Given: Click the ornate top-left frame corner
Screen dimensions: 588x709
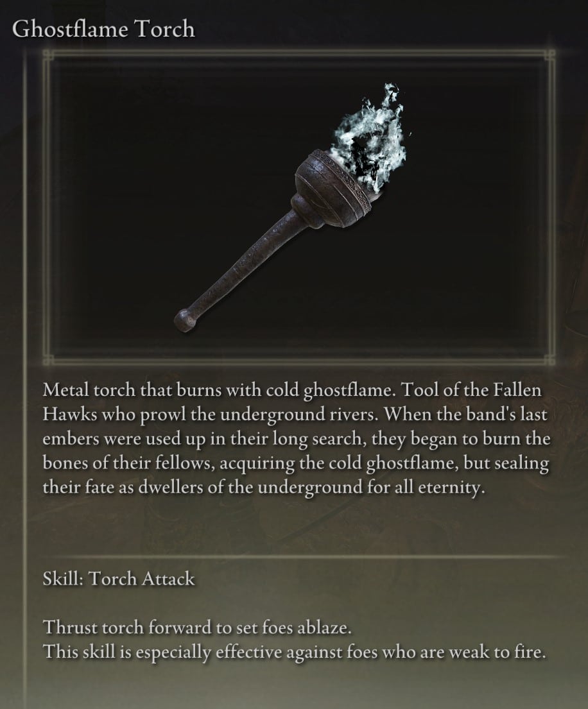Looking at the screenshot, I should tap(49, 55).
